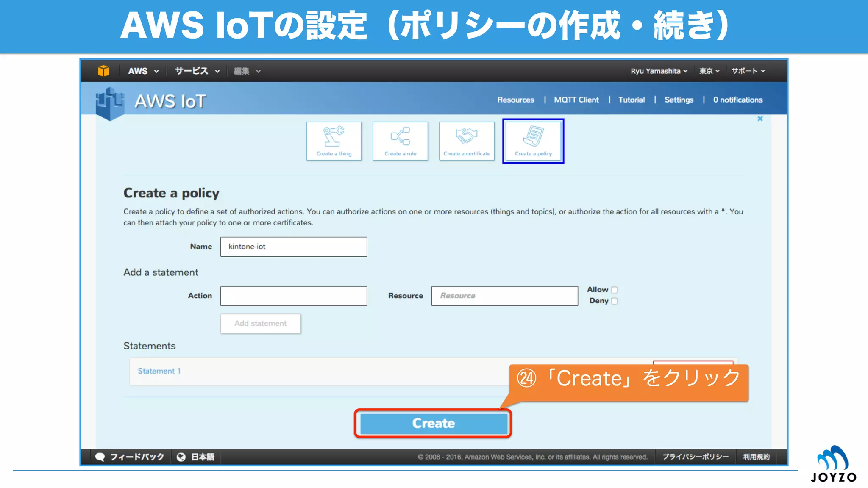Expand the サービス services dropdown

pyautogui.click(x=198, y=71)
